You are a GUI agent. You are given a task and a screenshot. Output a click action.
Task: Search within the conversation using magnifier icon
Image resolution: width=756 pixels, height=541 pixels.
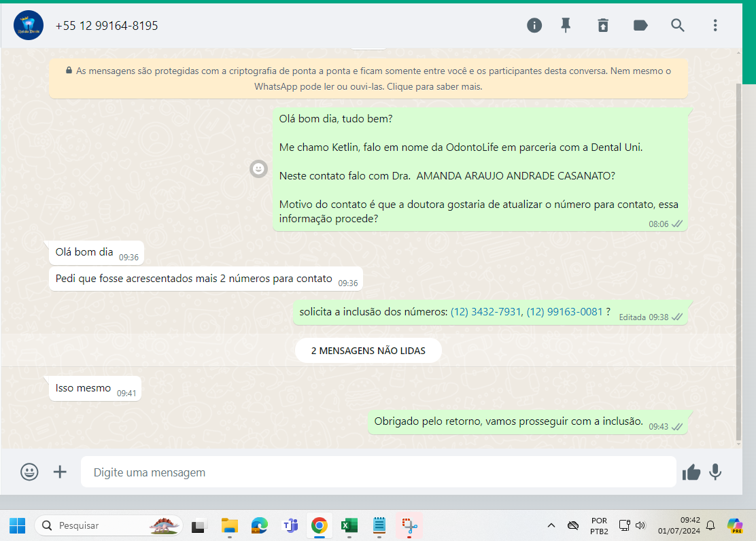pos(677,25)
